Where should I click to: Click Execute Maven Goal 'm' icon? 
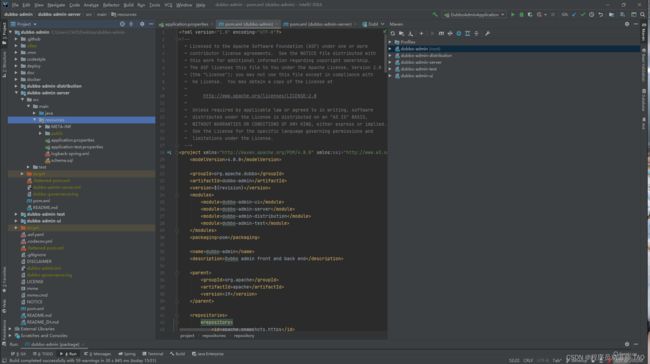pyautogui.click(x=441, y=34)
